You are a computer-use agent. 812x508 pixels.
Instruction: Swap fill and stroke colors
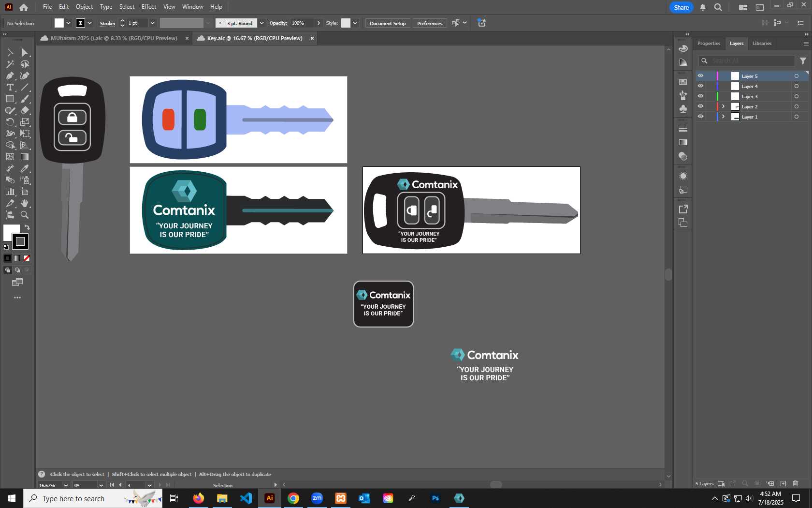(x=28, y=227)
